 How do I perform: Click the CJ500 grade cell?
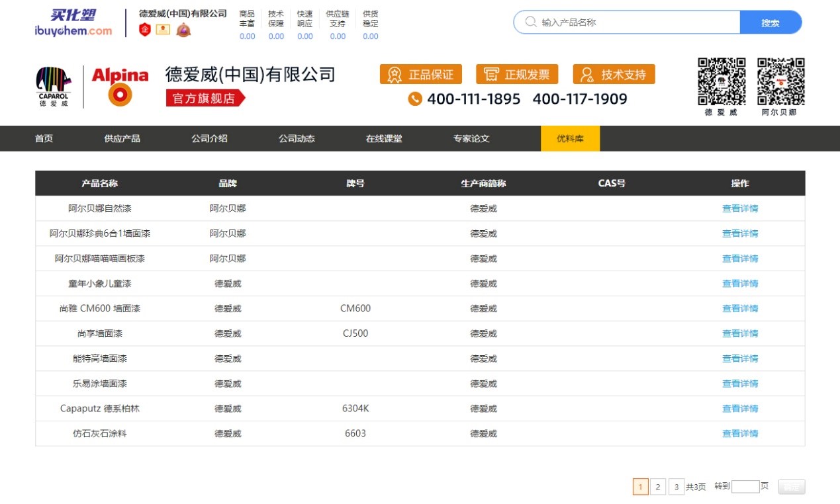pos(355,333)
